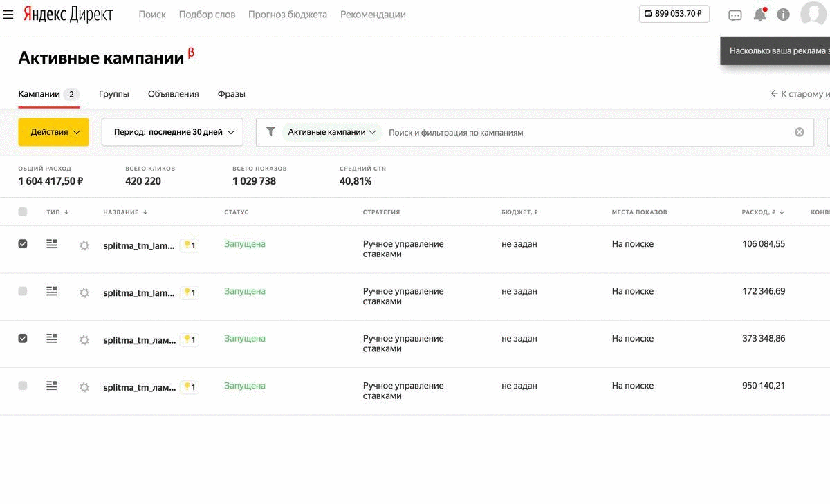The width and height of the screenshot is (830, 504).
Task: Select the second campaign checkbox
Action: coord(23,291)
